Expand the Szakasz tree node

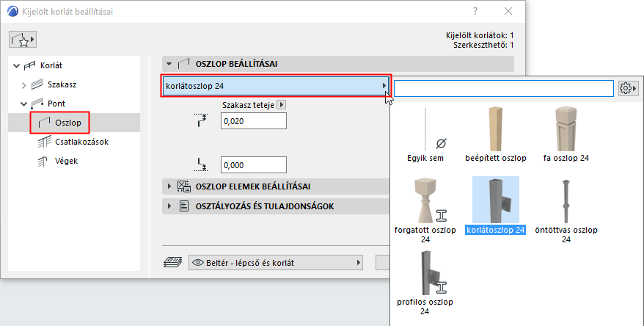[x=23, y=84]
